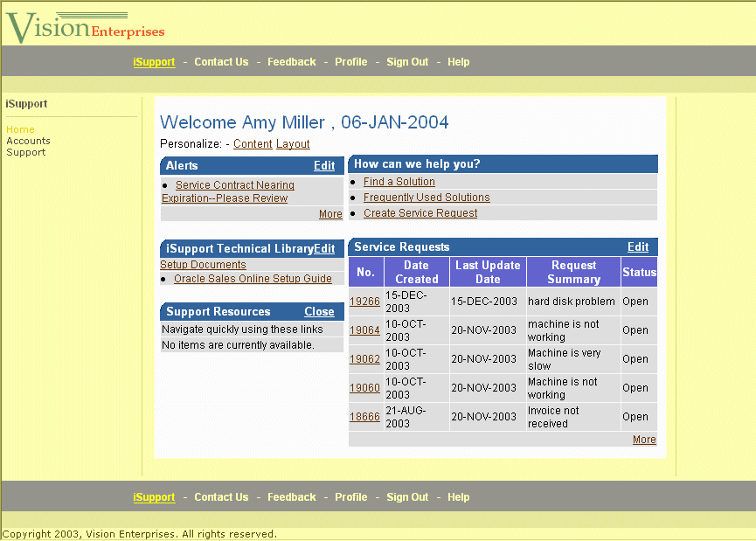Open iSupport in the bottom navigation bar

click(154, 497)
